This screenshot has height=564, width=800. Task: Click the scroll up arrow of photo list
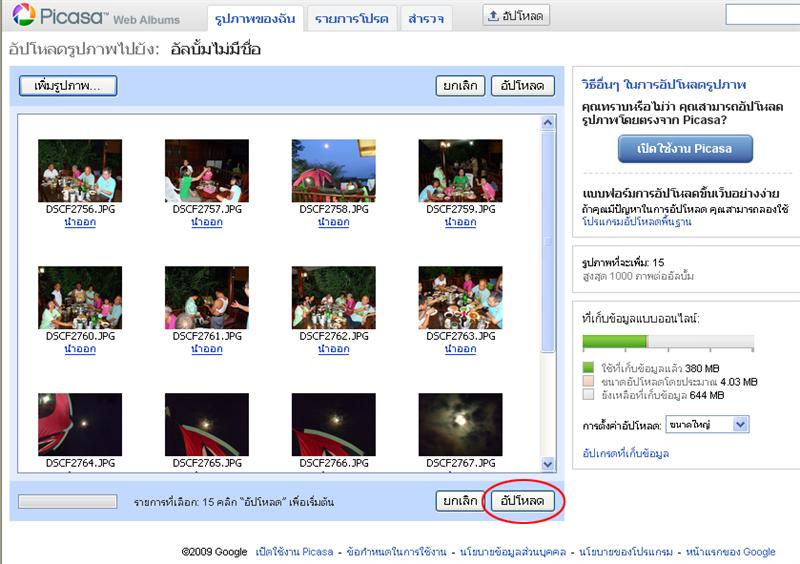547,123
